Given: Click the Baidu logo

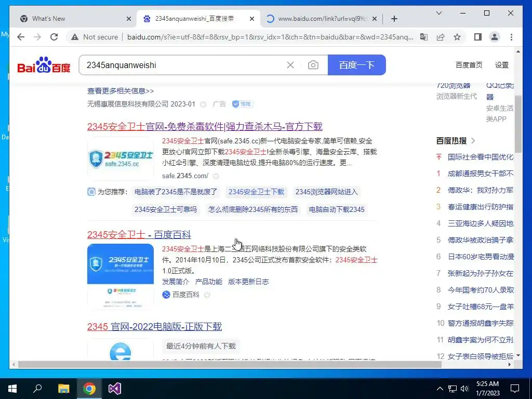Looking at the screenshot, I should (44, 64).
